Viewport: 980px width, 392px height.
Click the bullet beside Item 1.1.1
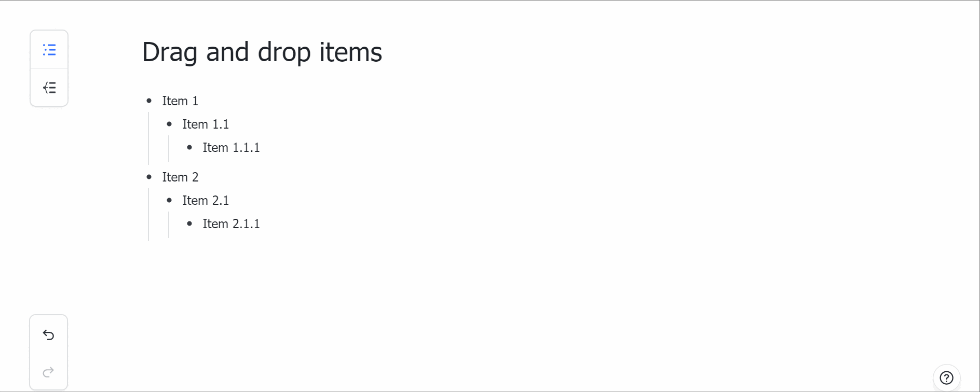[x=189, y=148]
